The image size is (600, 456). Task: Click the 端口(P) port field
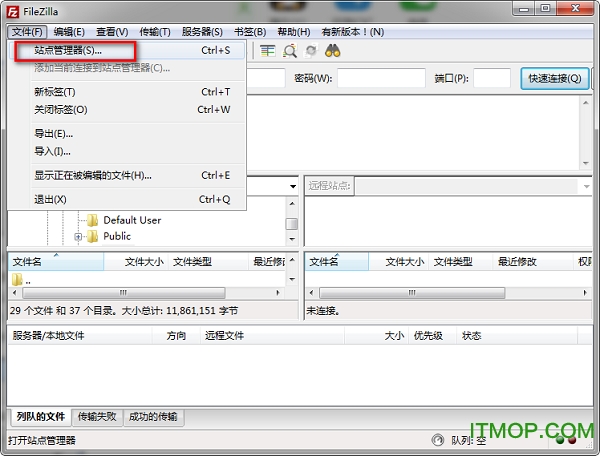492,78
